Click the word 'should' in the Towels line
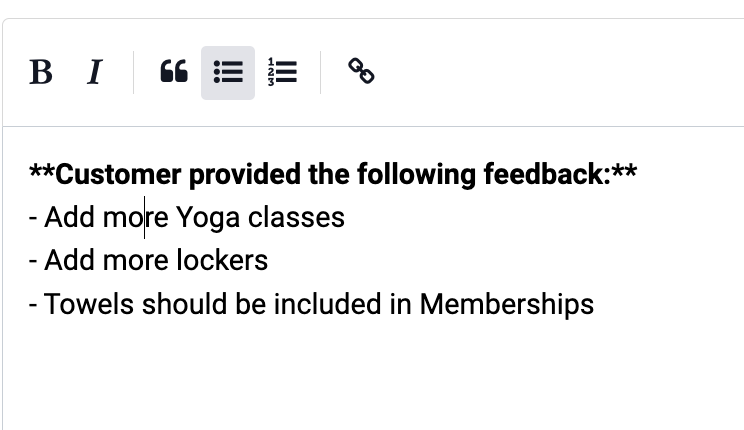744x430 pixels. (184, 304)
